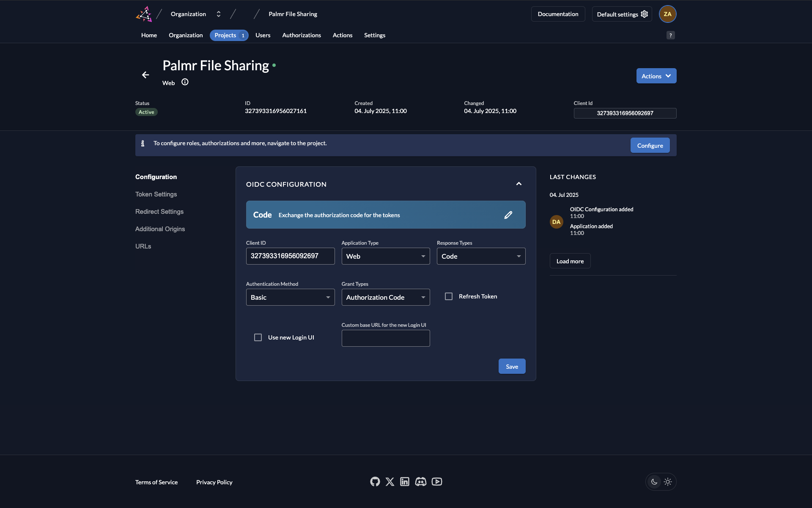Click the question mark help icon
Screen dimensions: 812x508
tap(670, 36)
